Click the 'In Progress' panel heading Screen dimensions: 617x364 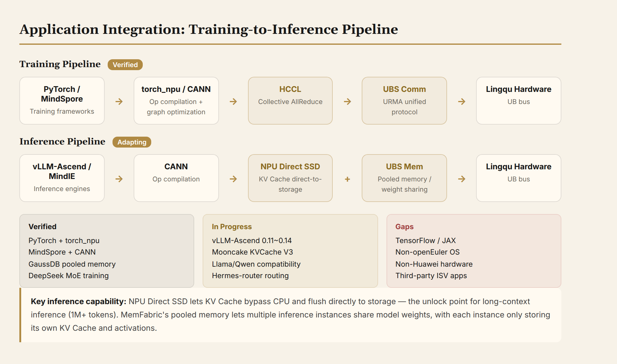point(232,227)
